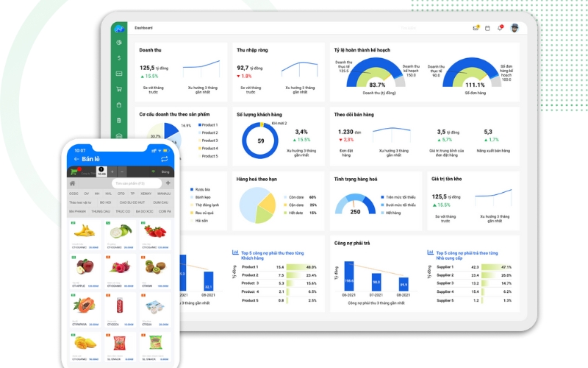Tap the kiwi product card
Viewport: 588px width, 368px height.
tap(155, 271)
